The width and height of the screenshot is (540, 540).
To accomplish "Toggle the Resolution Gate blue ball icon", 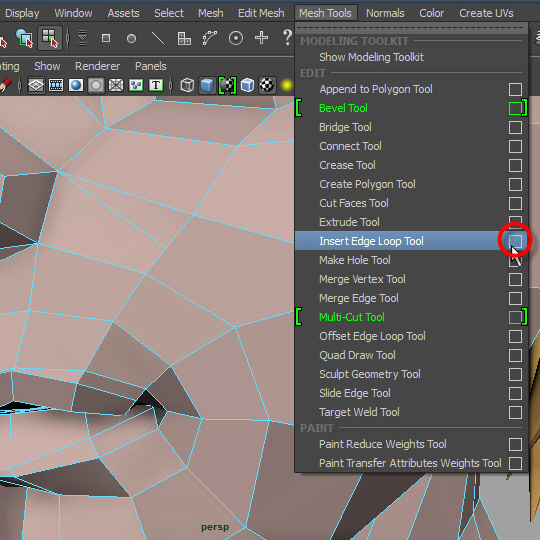I will point(76,85).
